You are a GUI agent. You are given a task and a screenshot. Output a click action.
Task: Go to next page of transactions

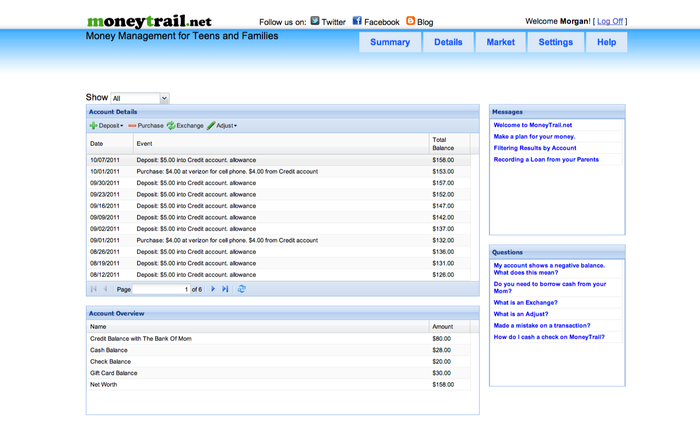coord(213,289)
